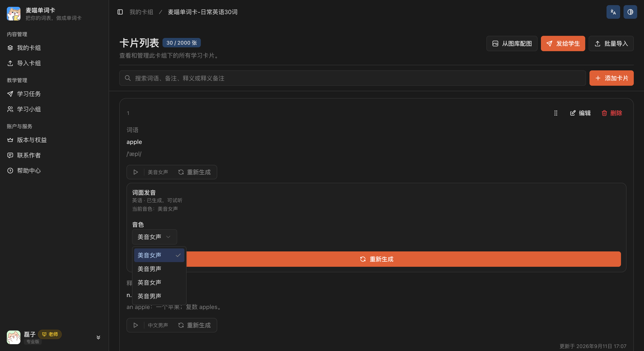Open 联系作者 page
The image size is (644, 351).
[x=54, y=155]
